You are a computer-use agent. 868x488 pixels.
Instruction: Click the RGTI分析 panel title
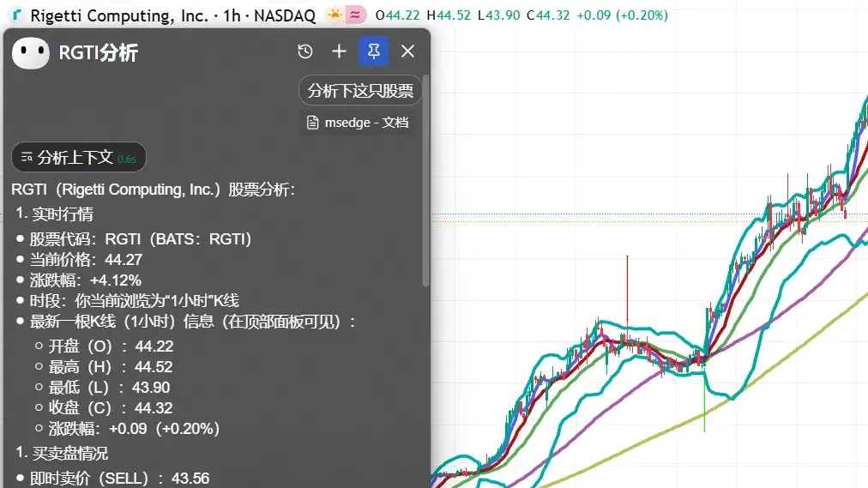click(98, 53)
